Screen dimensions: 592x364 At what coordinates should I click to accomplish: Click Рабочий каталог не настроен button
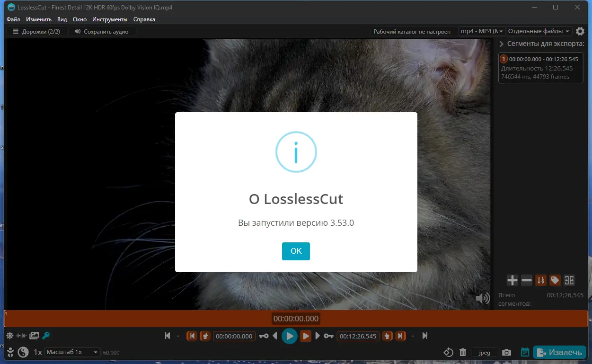412,31
